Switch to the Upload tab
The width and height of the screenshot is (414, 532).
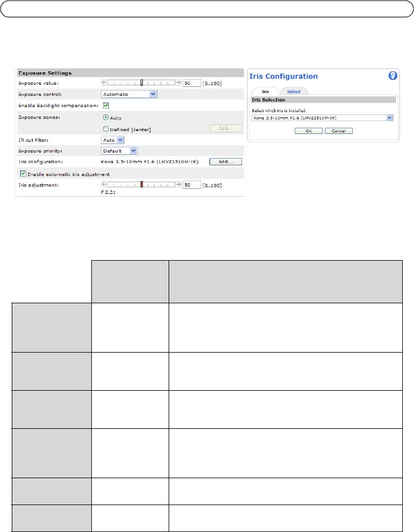click(x=294, y=91)
